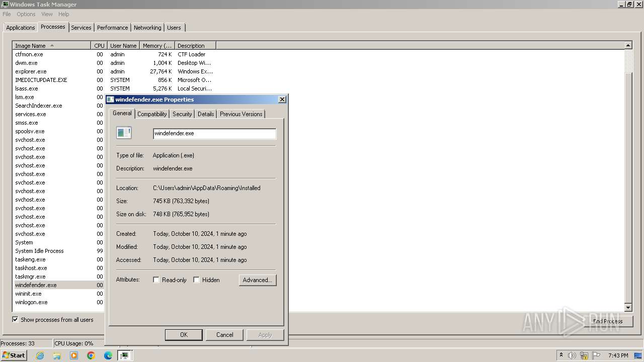
Task: Select the Task Manager taskbar button
Action: point(125,355)
